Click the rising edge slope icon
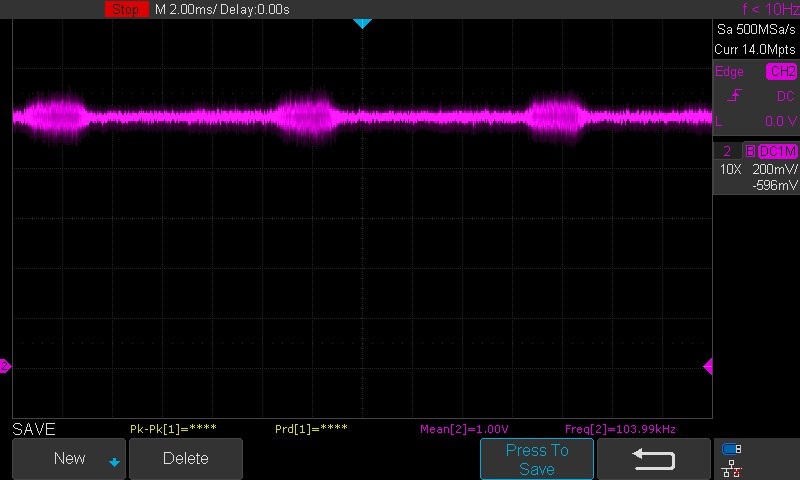This screenshot has height=480, width=800. (734, 95)
